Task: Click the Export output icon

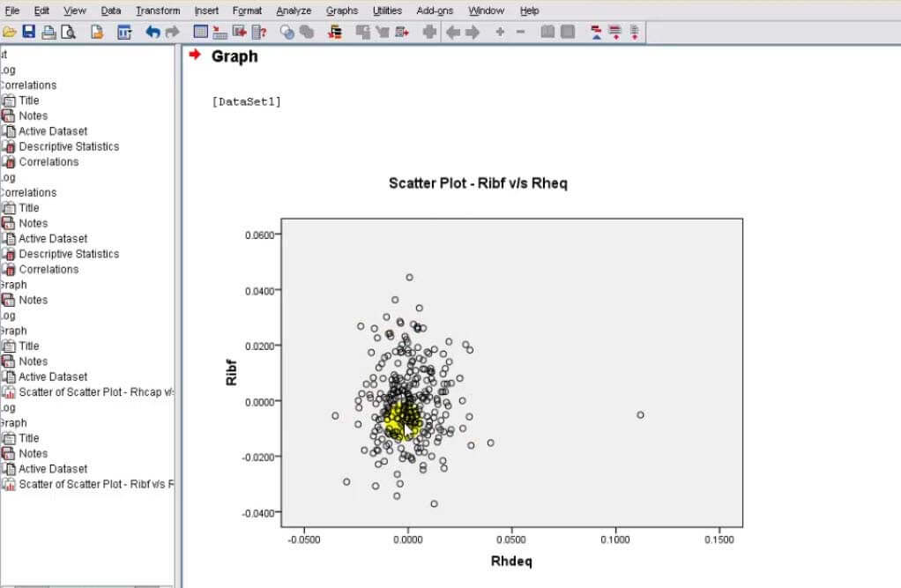Action: (97, 33)
